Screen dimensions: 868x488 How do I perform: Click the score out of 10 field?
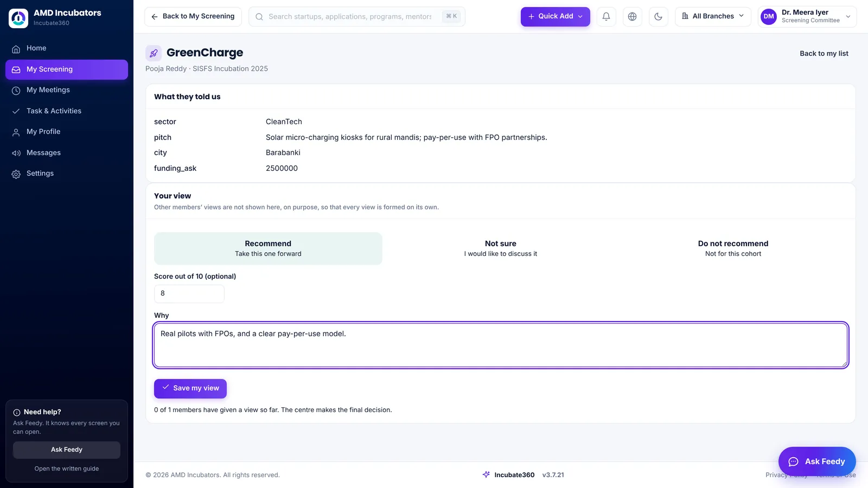coord(189,293)
